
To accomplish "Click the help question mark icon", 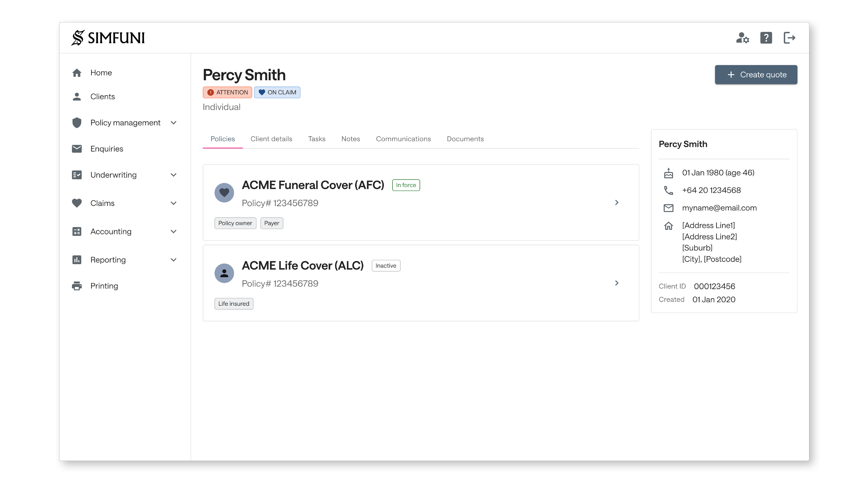I will tap(766, 38).
